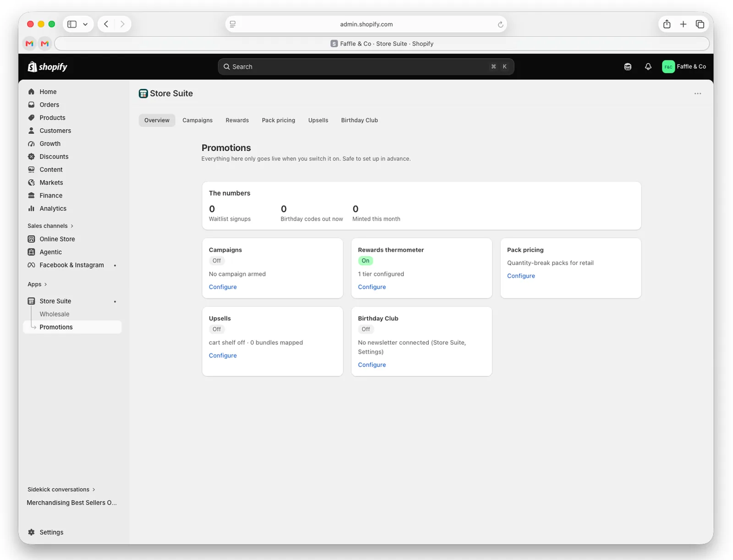
Task: Click the admin.shopify.com address bar
Action: click(x=366, y=24)
